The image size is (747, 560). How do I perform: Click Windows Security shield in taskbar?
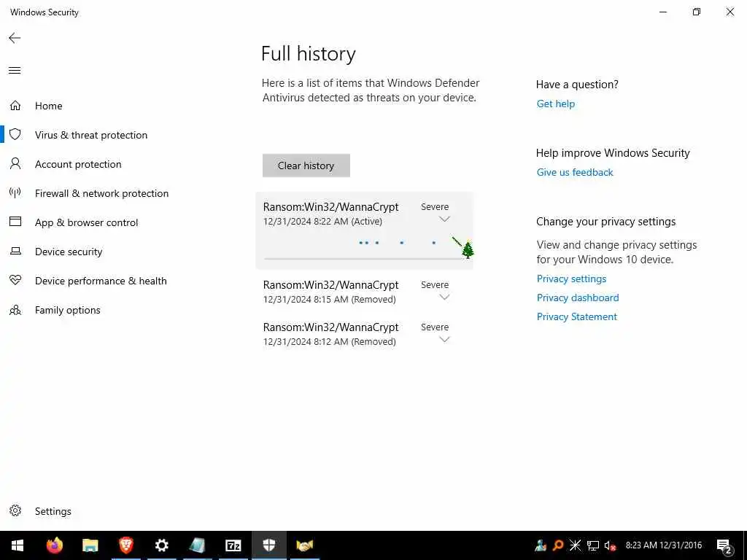click(x=269, y=545)
